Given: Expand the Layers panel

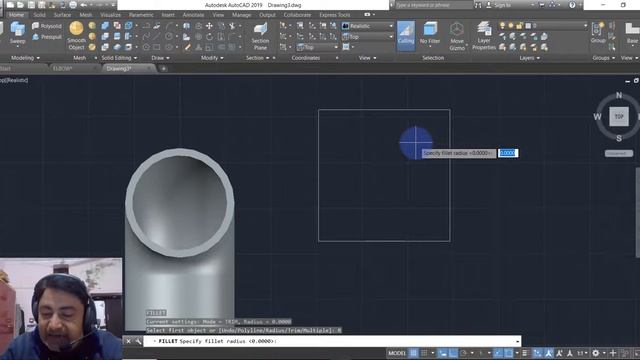Looking at the screenshot, I should (530, 58).
